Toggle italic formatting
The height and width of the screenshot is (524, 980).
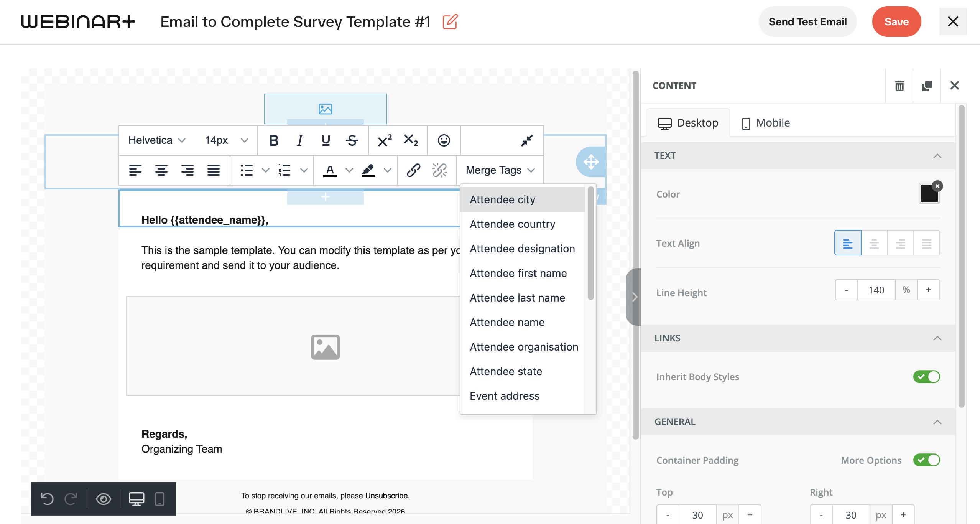[x=300, y=140]
